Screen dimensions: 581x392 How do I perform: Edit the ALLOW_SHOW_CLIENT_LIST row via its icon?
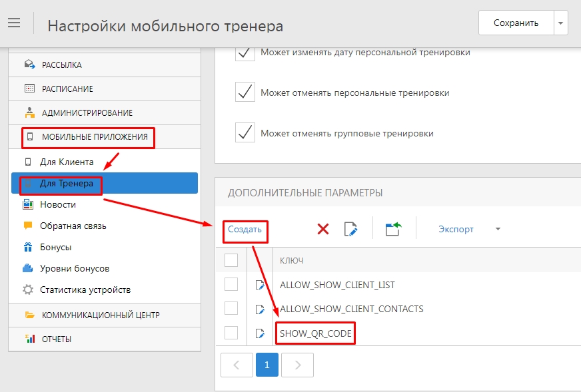coord(260,285)
